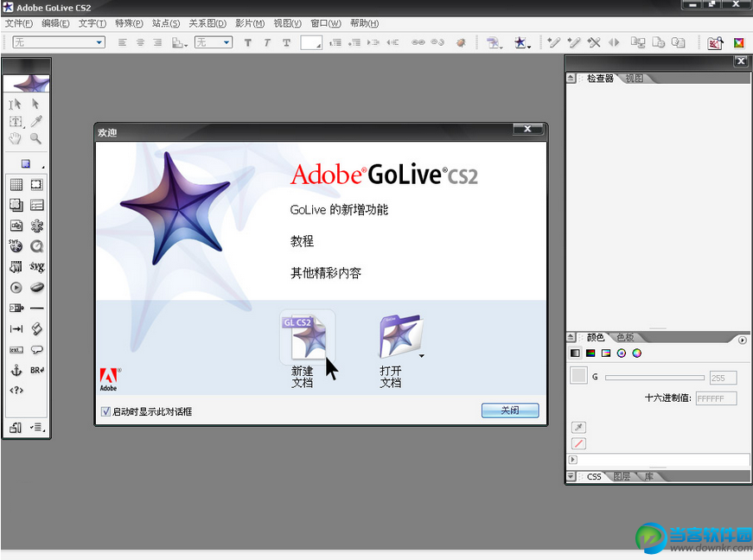Viewport: 753px width, 560px height.
Task: Uncheck the show dialog at startup checkbox
Action: pos(106,411)
